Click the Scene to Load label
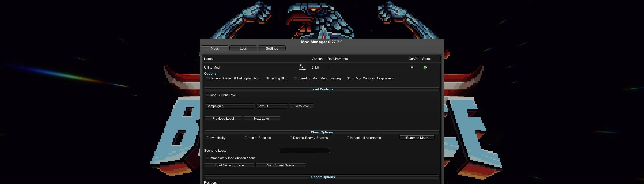 point(215,150)
